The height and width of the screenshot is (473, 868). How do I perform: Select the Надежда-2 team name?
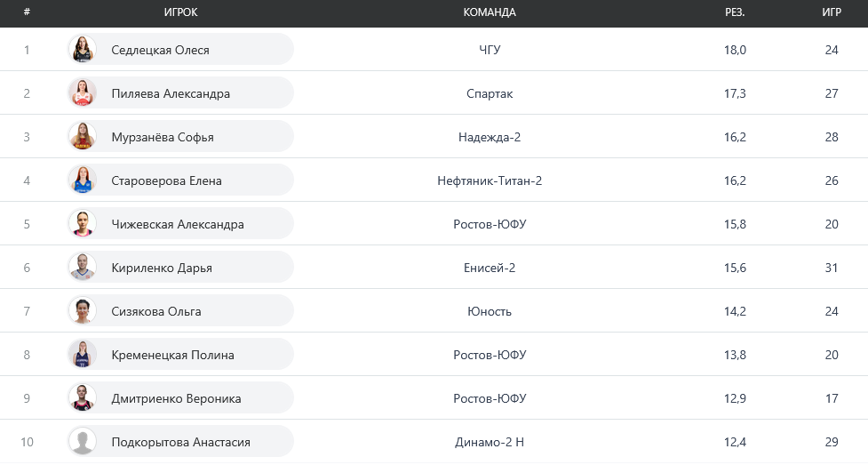click(x=490, y=137)
